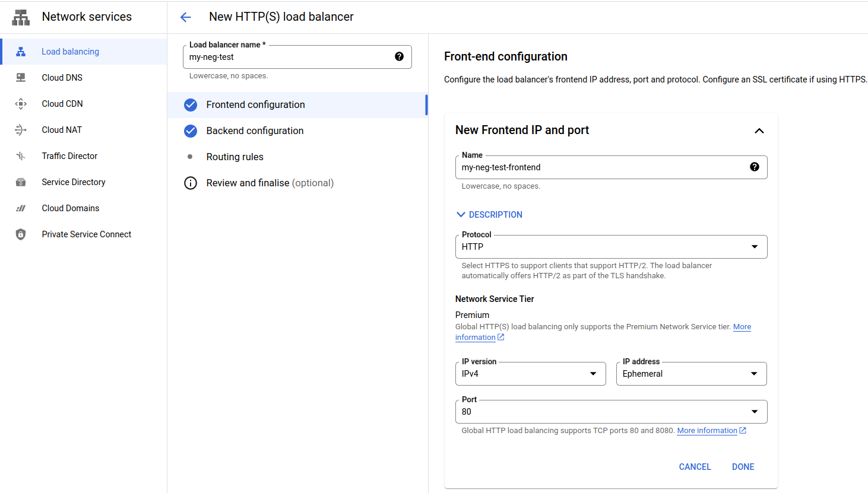Image resolution: width=868 pixels, height=493 pixels.
Task: Click the back arrow beside the page title
Action: (185, 17)
